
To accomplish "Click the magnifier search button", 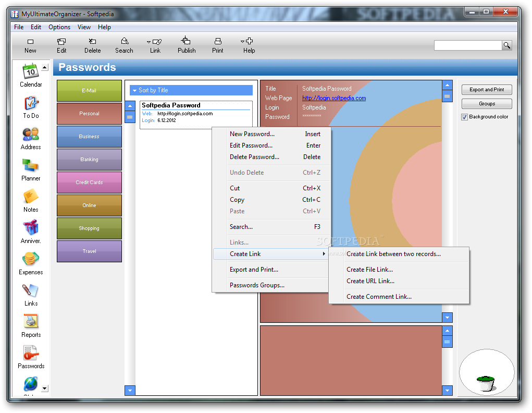I will (x=507, y=45).
